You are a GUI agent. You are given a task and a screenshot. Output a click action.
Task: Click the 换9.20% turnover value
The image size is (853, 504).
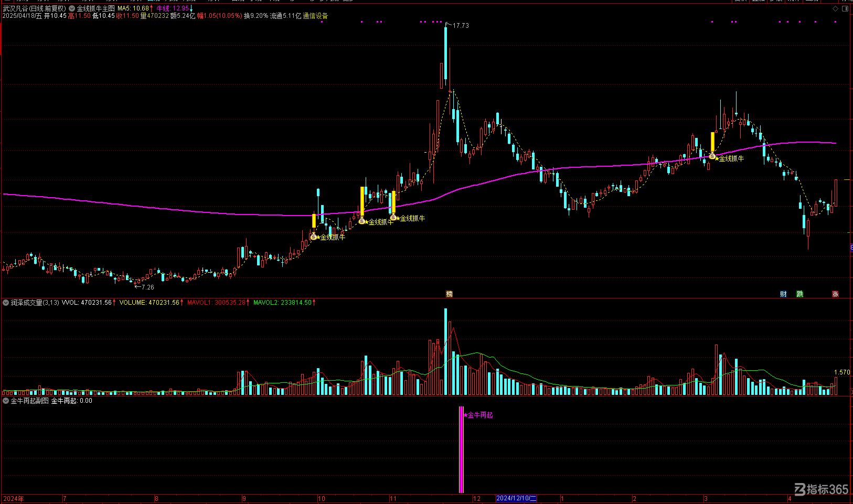[256, 16]
